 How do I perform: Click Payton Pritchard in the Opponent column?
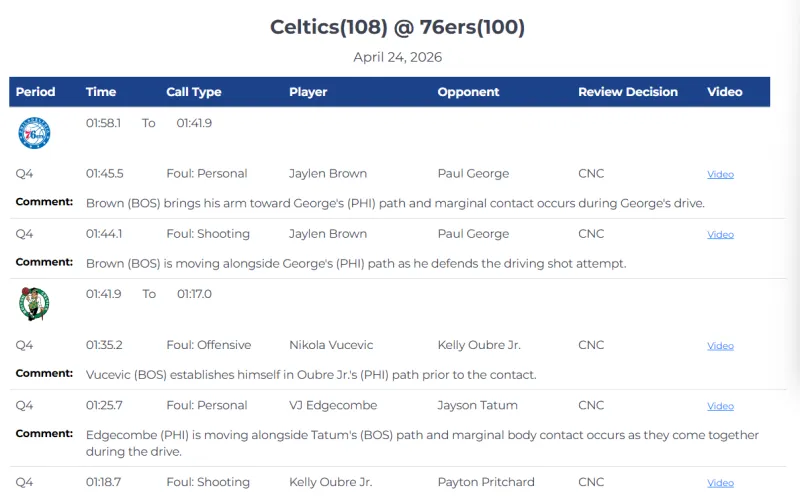pyautogui.click(x=485, y=482)
